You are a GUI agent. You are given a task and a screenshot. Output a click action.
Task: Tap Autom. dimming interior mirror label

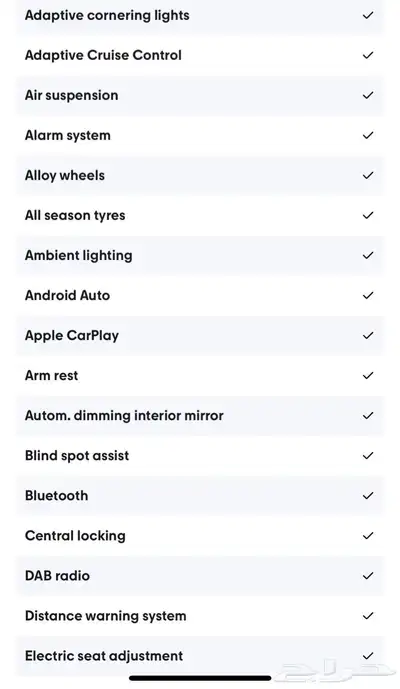124,416
